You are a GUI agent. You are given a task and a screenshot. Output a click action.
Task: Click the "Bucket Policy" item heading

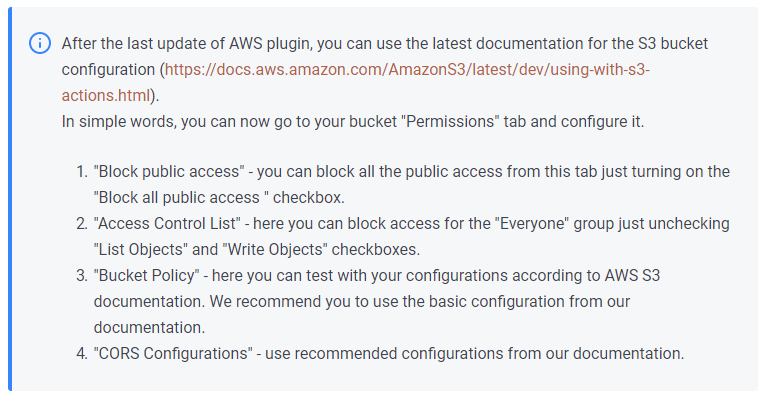(x=146, y=276)
